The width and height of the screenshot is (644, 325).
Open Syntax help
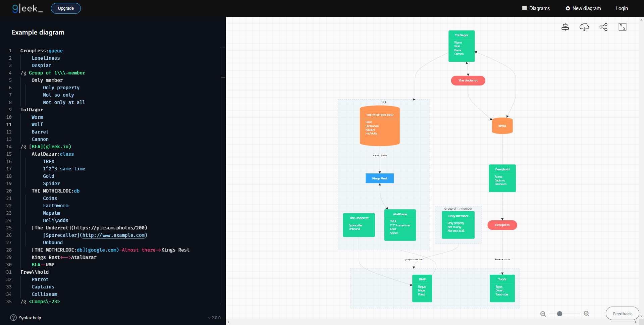(26, 318)
